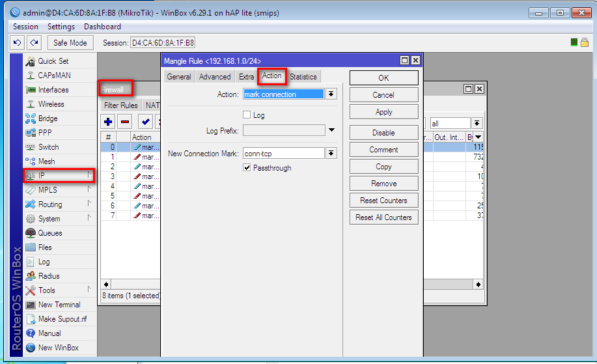Select the Filter Rules tab in Firewall
This screenshot has height=364, width=597.
click(120, 105)
